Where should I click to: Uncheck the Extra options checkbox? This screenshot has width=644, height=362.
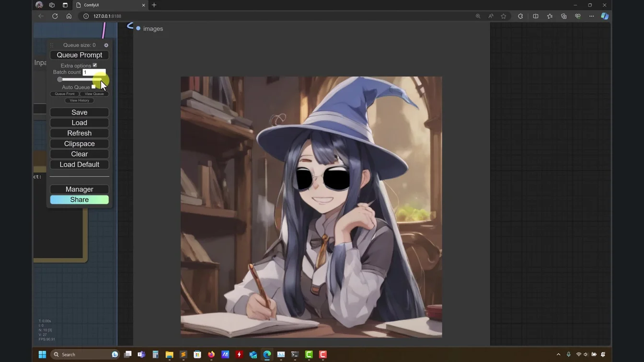coord(95,66)
